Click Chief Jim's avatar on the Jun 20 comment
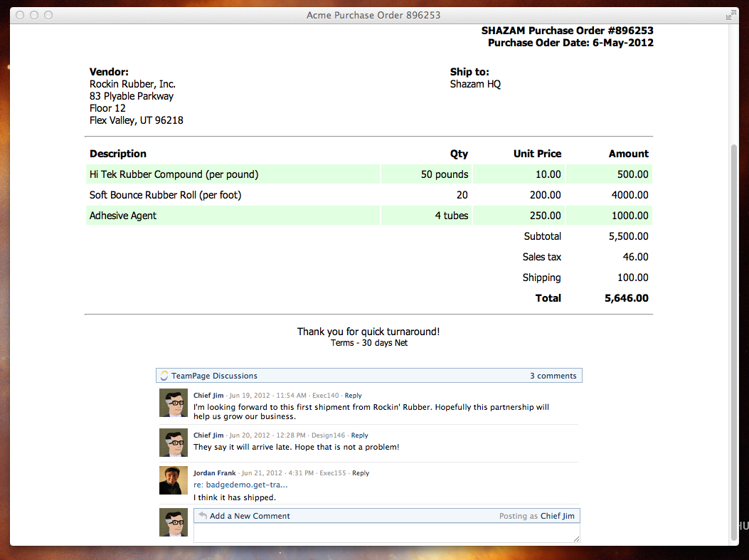 click(x=173, y=443)
